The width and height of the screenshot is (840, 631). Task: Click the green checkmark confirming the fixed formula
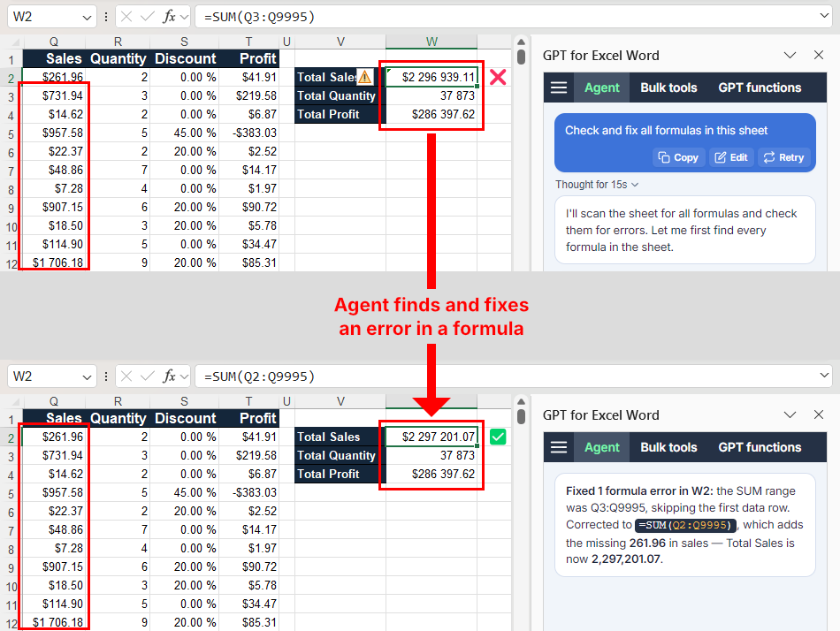click(498, 437)
